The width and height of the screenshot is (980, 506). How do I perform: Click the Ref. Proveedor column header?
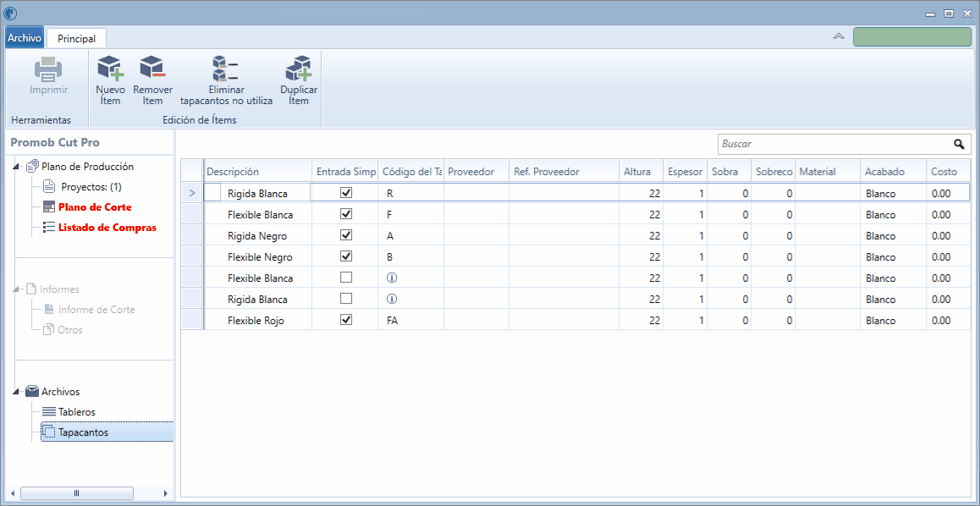pyautogui.click(x=564, y=171)
